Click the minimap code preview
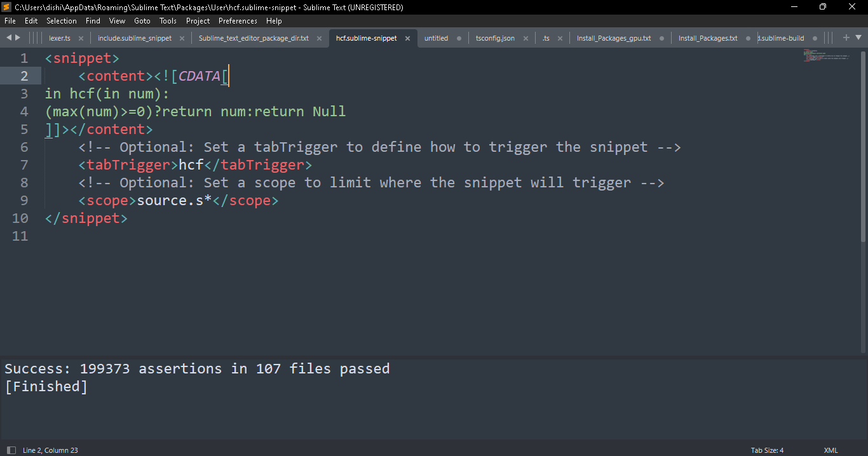Screen dimensions: 868x456 [x=826, y=55]
